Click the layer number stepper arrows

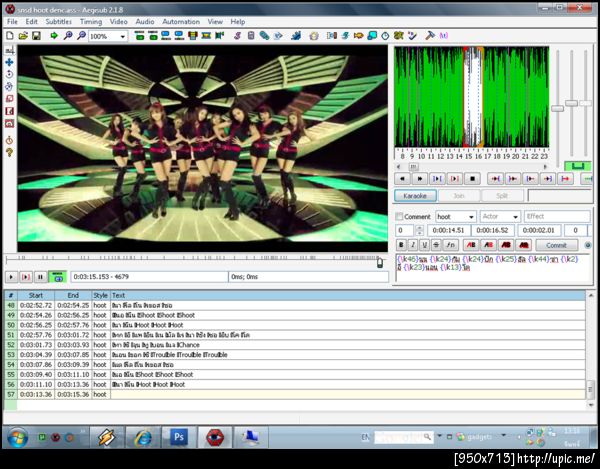(x=419, y=230)
